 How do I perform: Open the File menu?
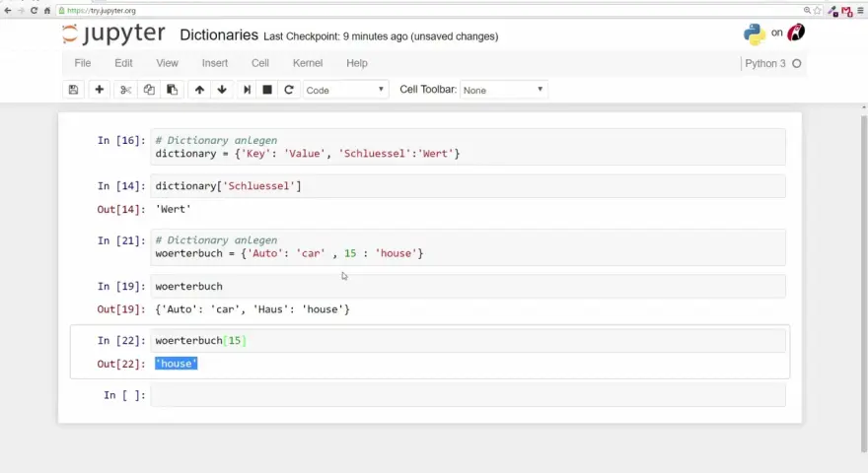tap(83, 63)
